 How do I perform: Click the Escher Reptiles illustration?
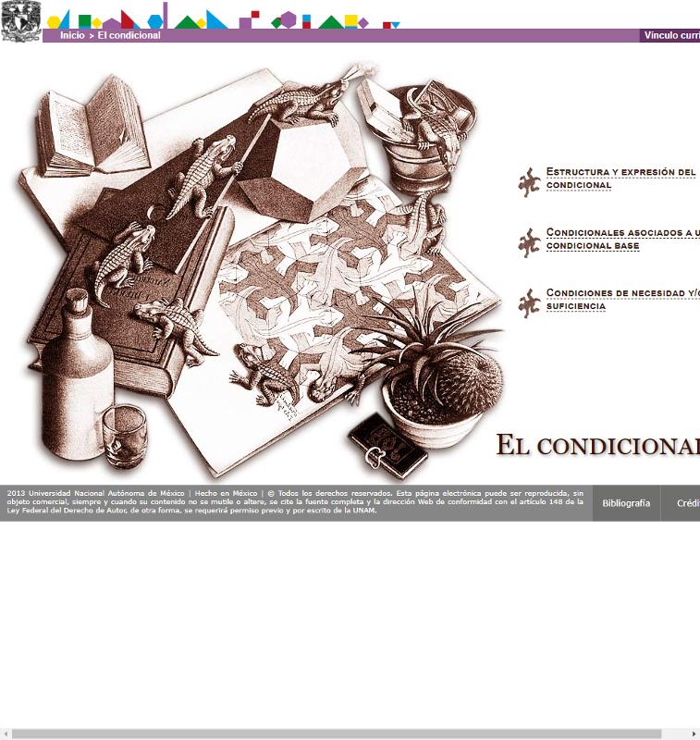tap(262, 271)
